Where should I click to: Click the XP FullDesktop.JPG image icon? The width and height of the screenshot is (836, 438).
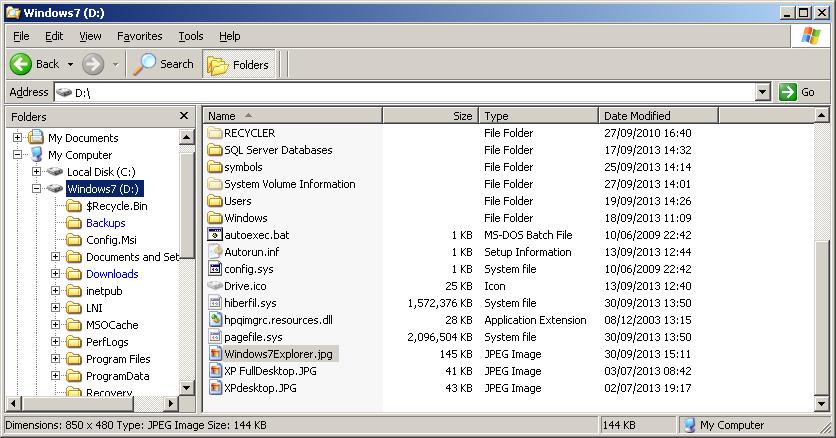[x=214, y=371]
